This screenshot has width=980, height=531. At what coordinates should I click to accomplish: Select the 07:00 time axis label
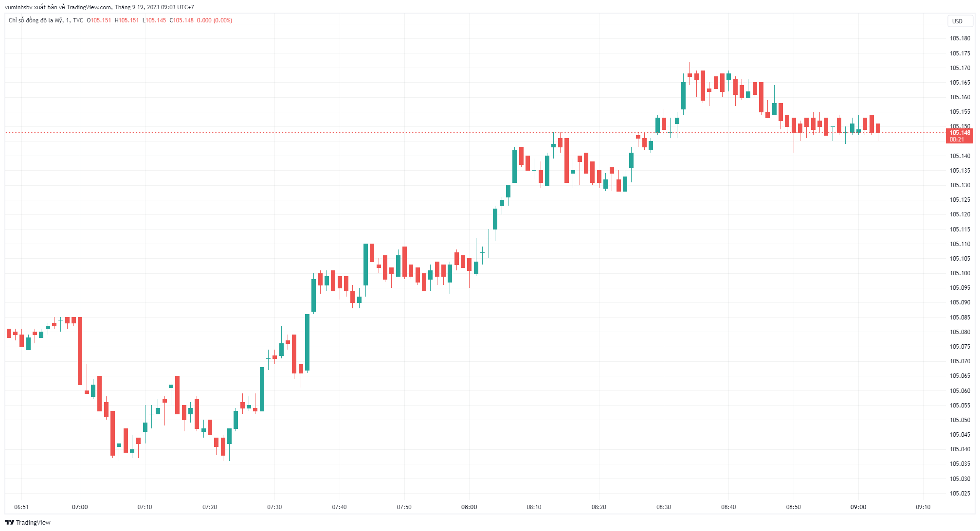click(x=80, y=507)
